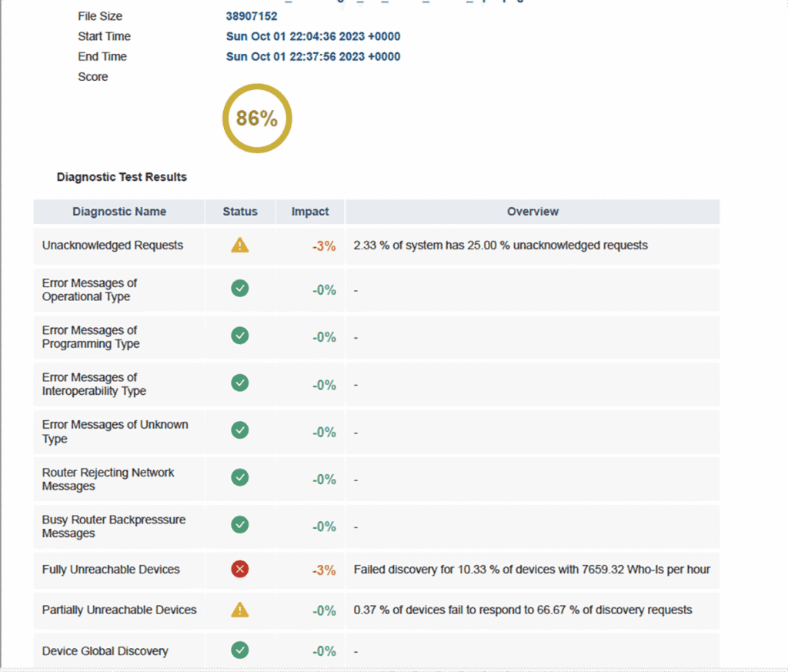Click green check for Device Global Discovery

240,650
